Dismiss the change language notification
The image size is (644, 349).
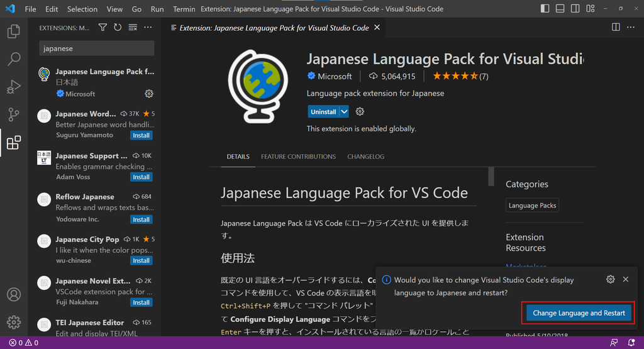[626, 279]
